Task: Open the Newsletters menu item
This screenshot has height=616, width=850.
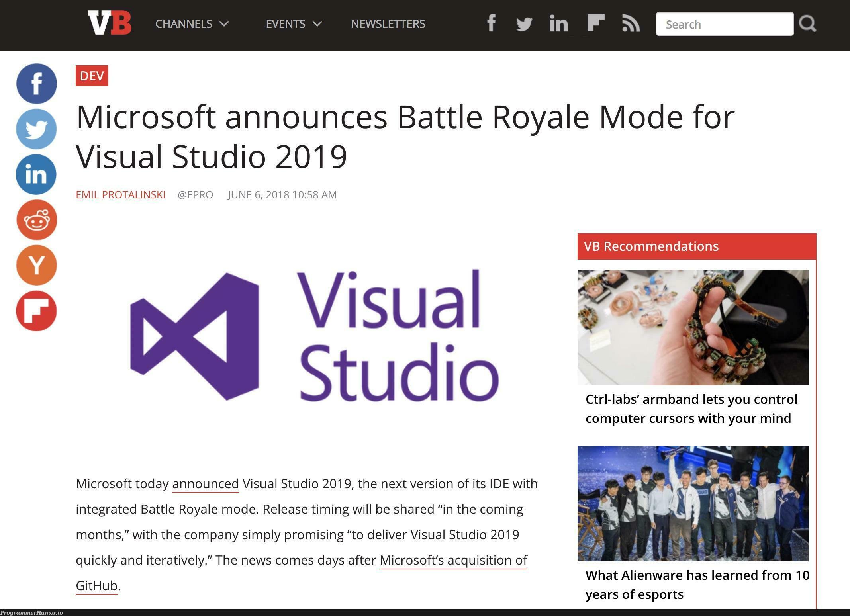Action: 388,24
